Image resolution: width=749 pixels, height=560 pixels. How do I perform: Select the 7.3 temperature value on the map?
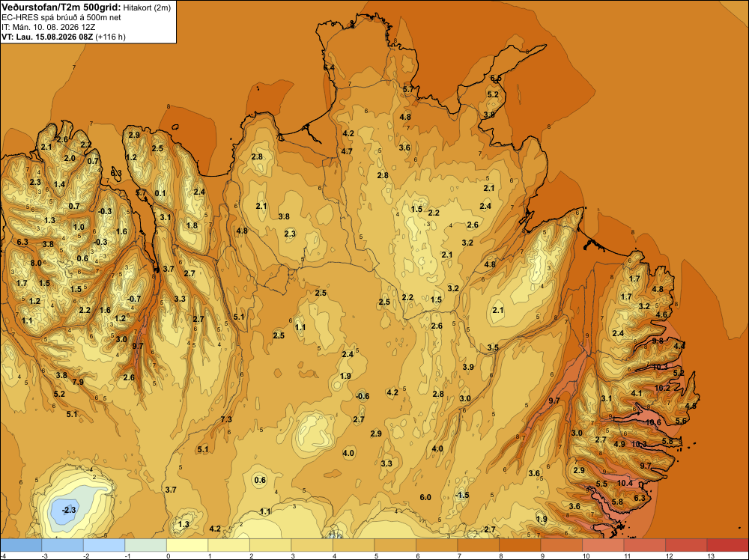(226, 420)
